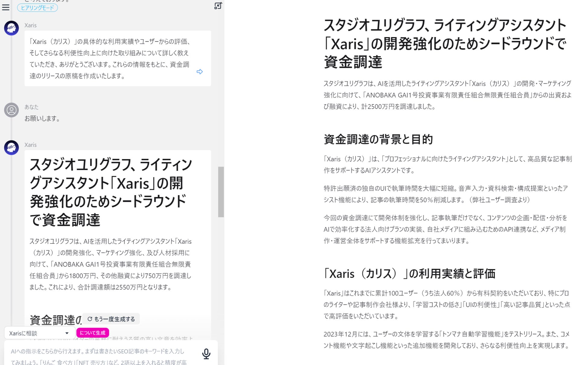The width and height of the screenshot is (588, 365).
Task: Click the main article title on the right
Action: coord(444,43)
